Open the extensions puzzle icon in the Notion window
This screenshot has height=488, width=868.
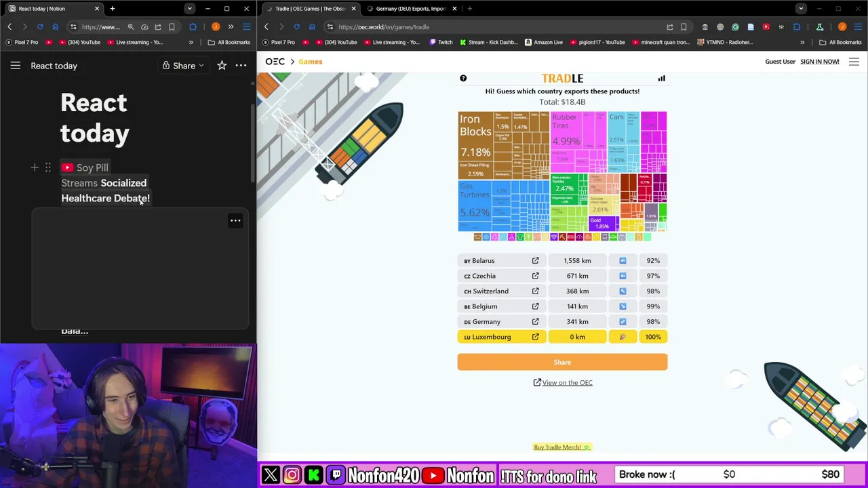193,27
